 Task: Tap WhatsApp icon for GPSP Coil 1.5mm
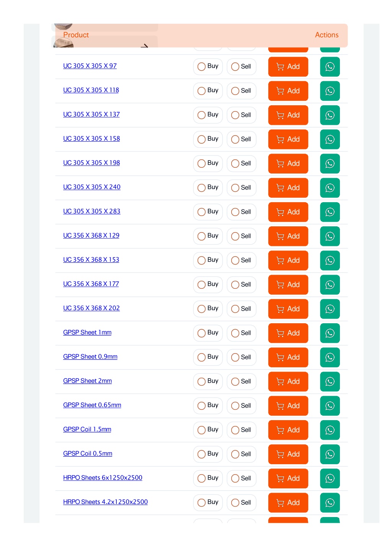(x=330, y=430)
